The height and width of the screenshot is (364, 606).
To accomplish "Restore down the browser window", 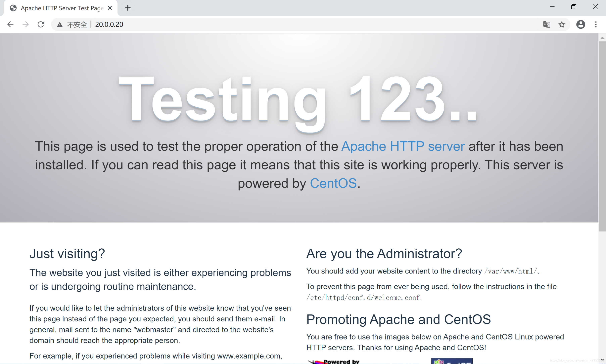I will coord(574,7).
